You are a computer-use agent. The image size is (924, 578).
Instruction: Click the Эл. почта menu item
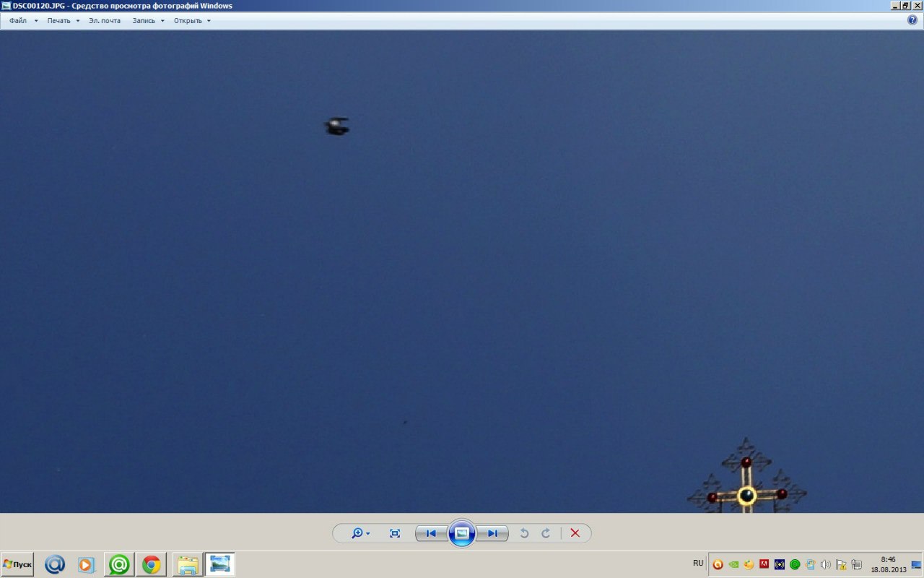[105, 21]
